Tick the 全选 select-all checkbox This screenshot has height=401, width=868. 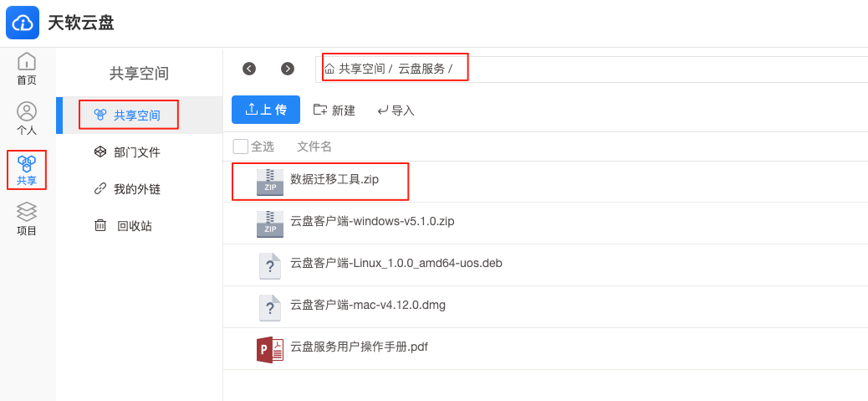coord(241,147)
